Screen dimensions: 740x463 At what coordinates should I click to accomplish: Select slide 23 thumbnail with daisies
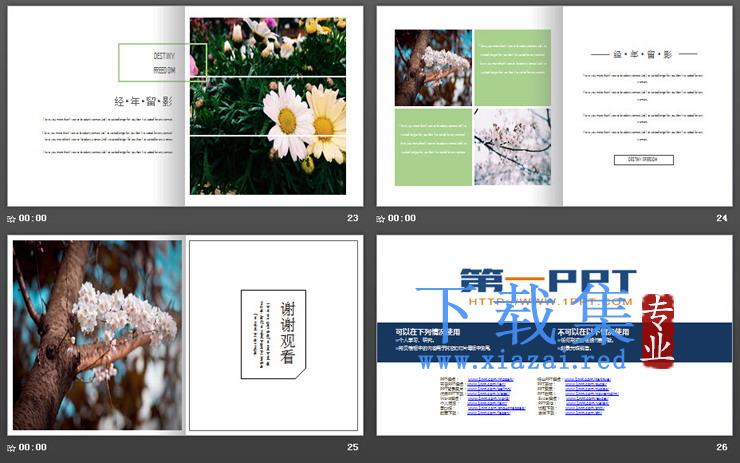tap(185, 106)
